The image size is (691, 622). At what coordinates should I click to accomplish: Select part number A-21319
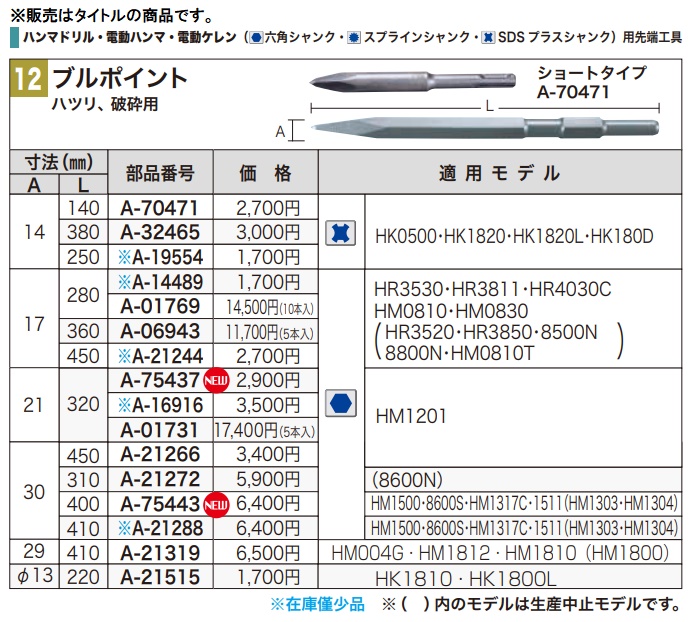[x=160, y=553]
